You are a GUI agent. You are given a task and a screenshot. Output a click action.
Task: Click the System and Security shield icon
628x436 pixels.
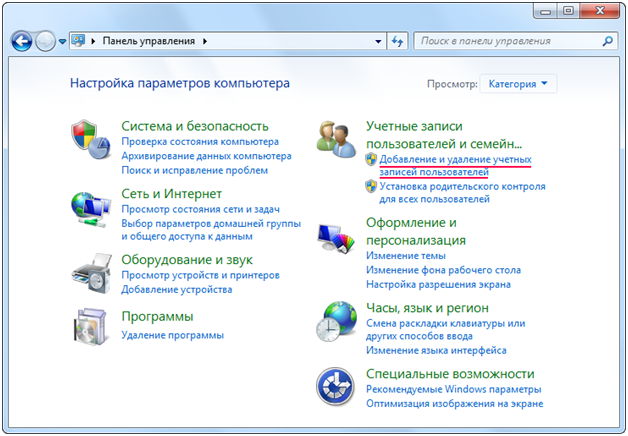[x=92, y=142]
